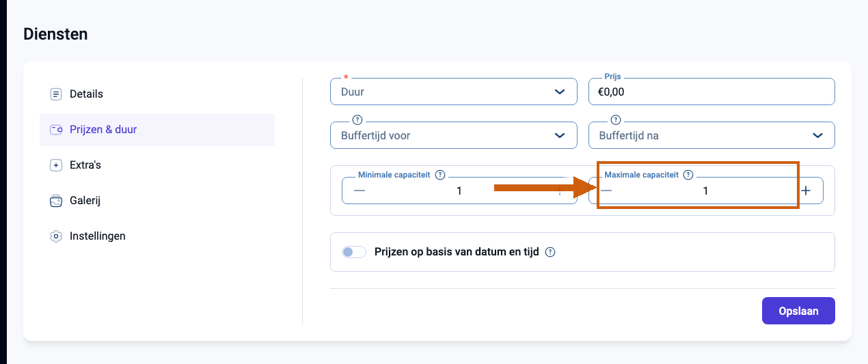Click the Prijs input field
This screenshot has height=364, width=868.
[x=711, y=92]
